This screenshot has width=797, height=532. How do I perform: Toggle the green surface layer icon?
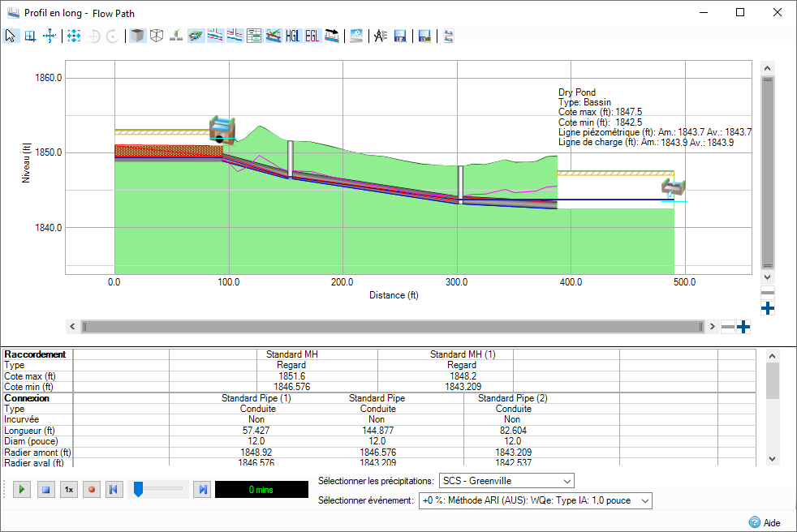[196, 36]
